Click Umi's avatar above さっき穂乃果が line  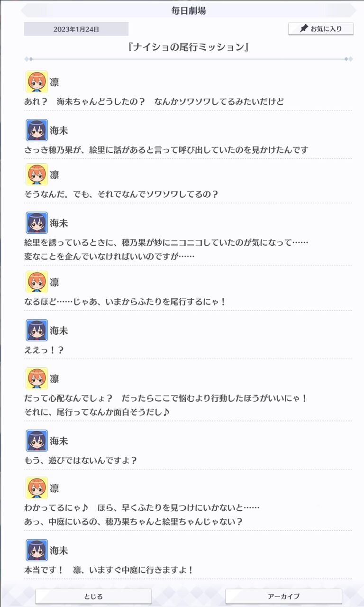pyautogui.click(x=36, y=130)
